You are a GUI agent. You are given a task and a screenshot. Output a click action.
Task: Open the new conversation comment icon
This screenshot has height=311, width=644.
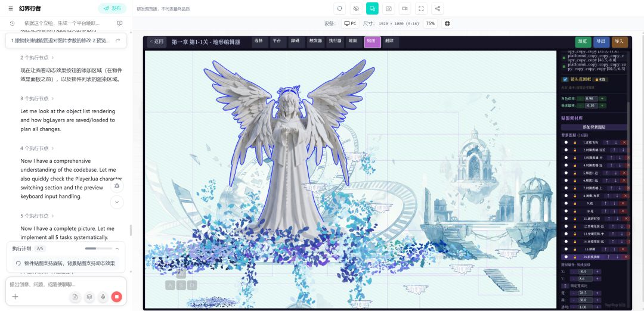(119, 23)
